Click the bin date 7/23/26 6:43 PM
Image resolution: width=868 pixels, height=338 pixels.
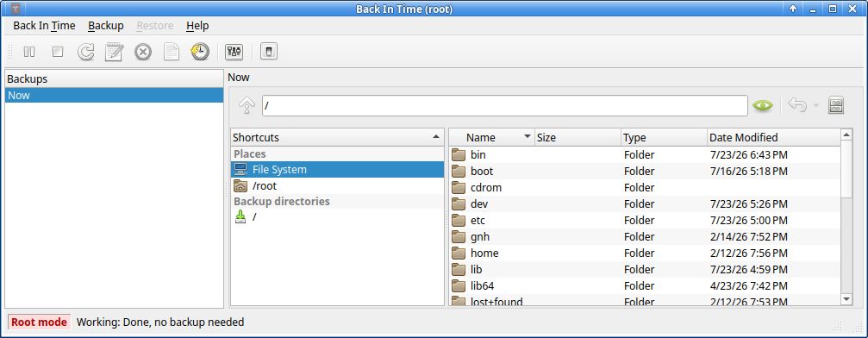click(748, 154)
